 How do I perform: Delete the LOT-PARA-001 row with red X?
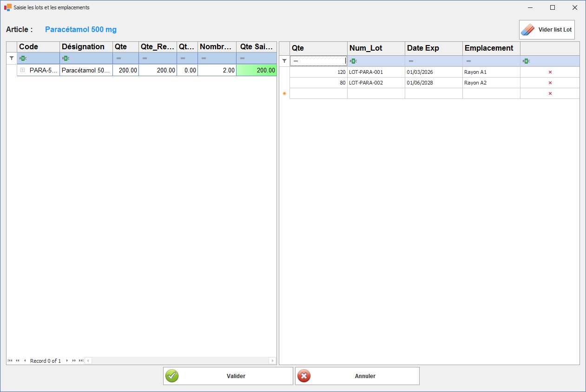pyautogui.click(x=550, y=72)
